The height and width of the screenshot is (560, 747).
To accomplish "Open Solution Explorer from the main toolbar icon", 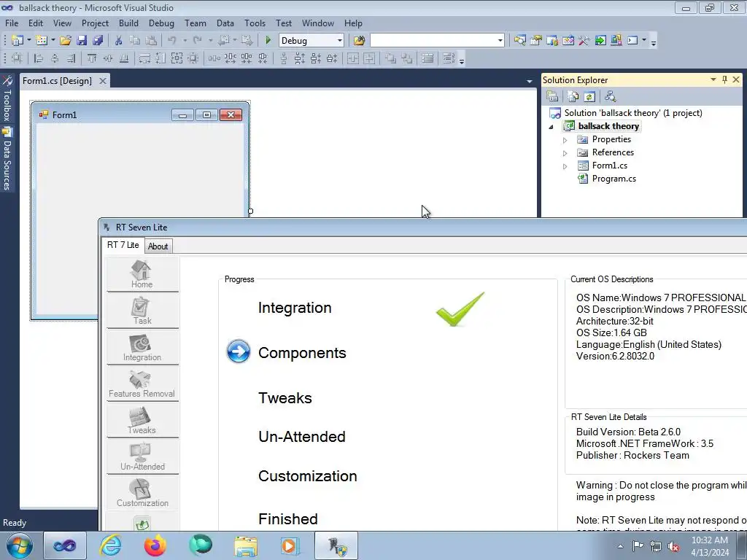I will (x=519, y=41).
